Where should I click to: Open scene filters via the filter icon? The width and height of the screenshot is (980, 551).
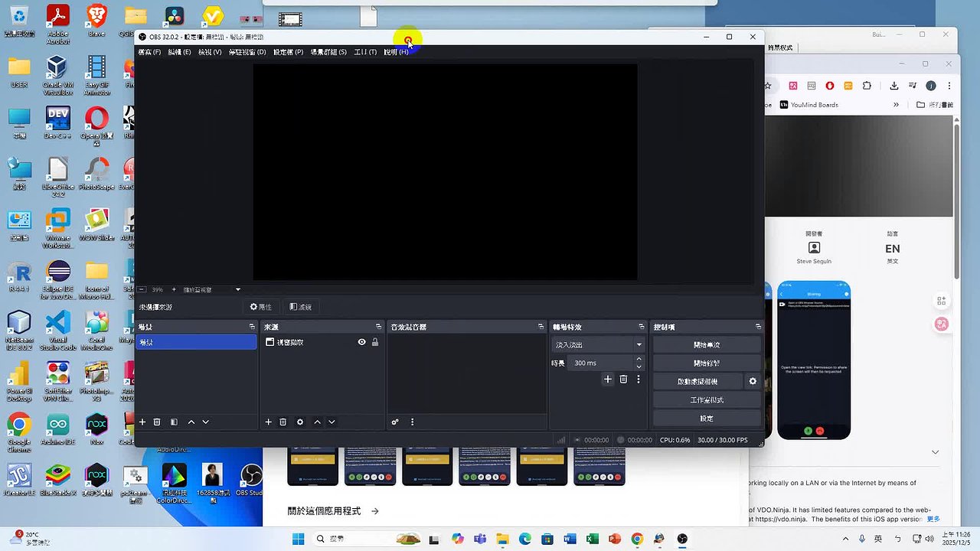point(172,422)
